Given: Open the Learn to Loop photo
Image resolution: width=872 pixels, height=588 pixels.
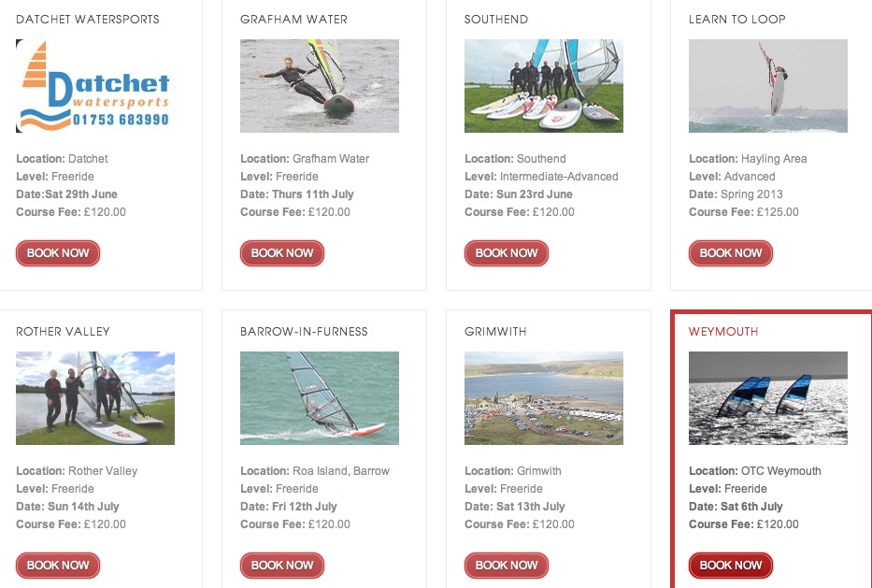Looking at the screenshot, I should pyautogui.click(x=767, y=86).
